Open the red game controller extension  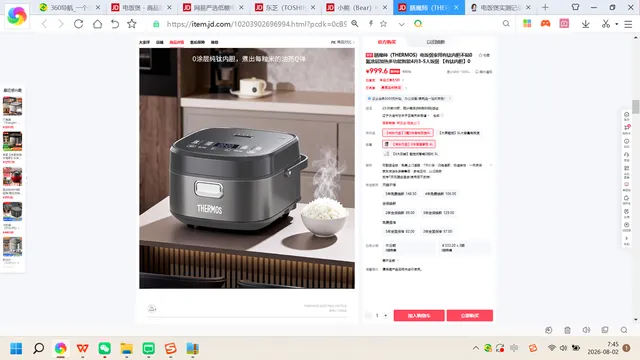(545, 24)
